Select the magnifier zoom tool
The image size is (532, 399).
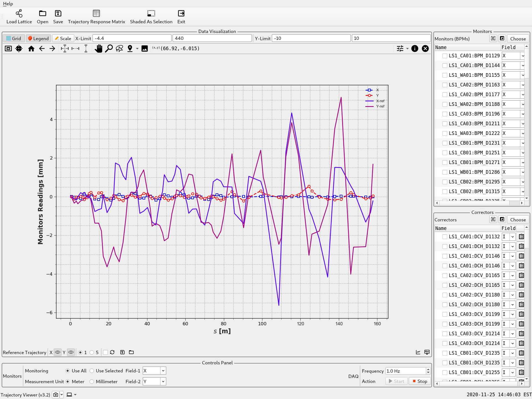109,49
